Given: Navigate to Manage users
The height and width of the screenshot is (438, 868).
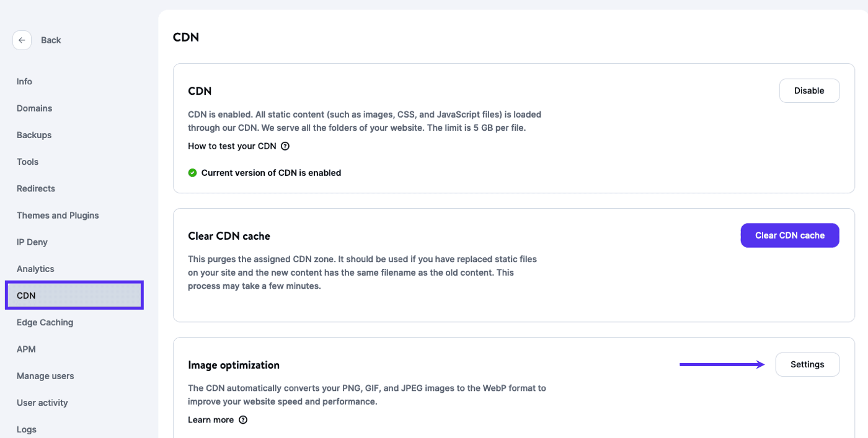Looking at the screenshot, I should point(45,375).
